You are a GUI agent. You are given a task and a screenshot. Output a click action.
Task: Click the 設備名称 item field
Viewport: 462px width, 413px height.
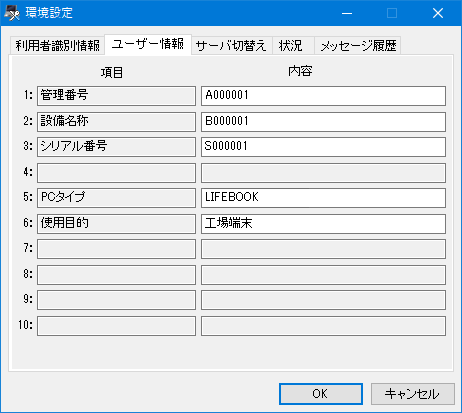pos(116,122)
